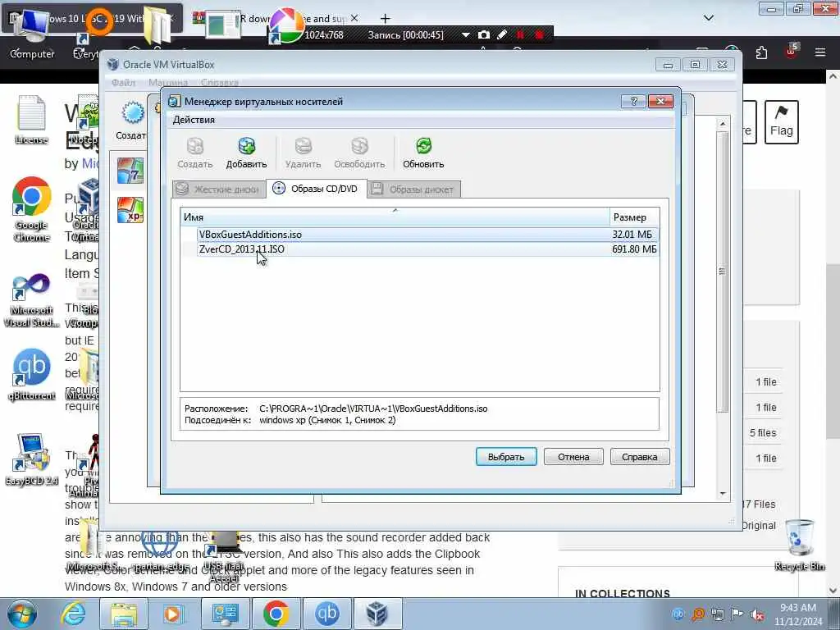
Task: Click the Создать toolbar icon in media manager
Action: [195, 152]
